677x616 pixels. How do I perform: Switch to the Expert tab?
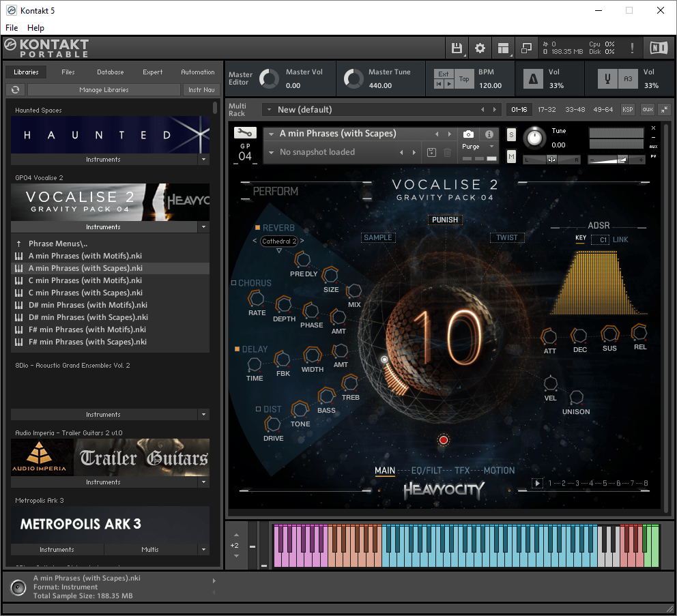152,72
